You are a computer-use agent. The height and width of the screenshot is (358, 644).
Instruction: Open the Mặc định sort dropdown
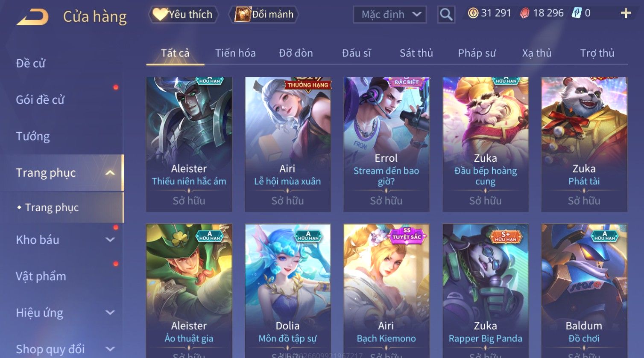pos(390,15)
